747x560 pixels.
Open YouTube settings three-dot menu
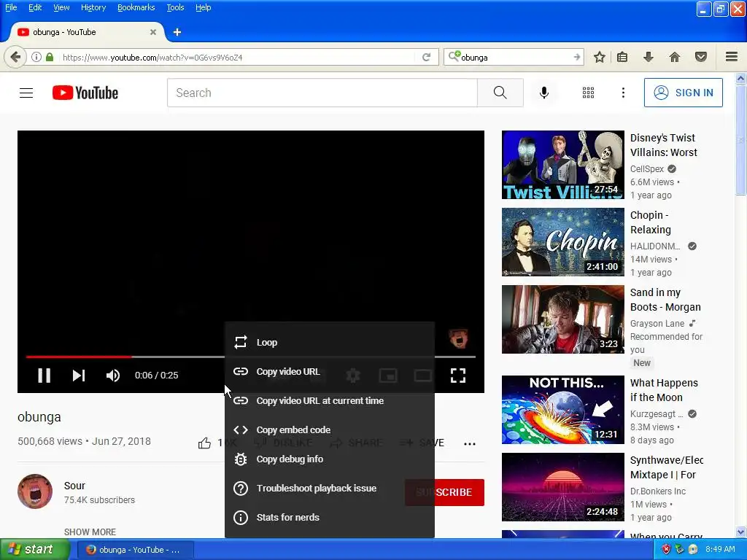623,93
